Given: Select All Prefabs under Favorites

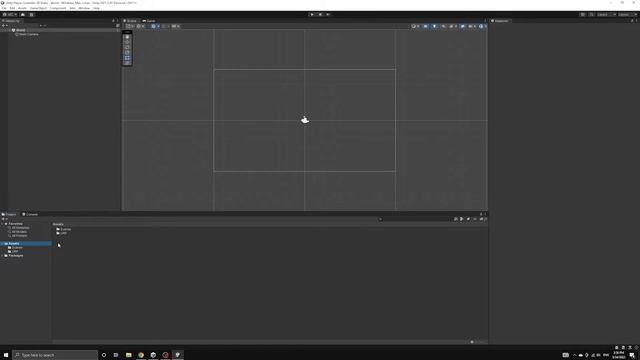Looking at the screenshot, I should tap(19, 236).
